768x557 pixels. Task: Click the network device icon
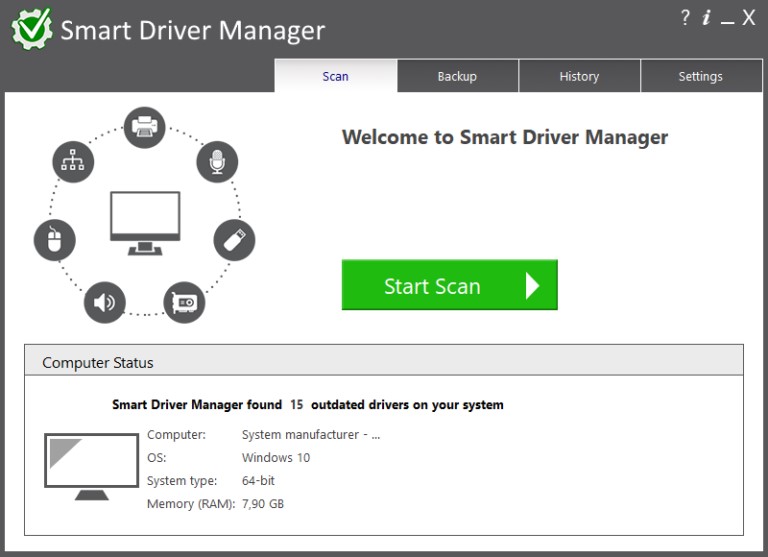(73, 162)
